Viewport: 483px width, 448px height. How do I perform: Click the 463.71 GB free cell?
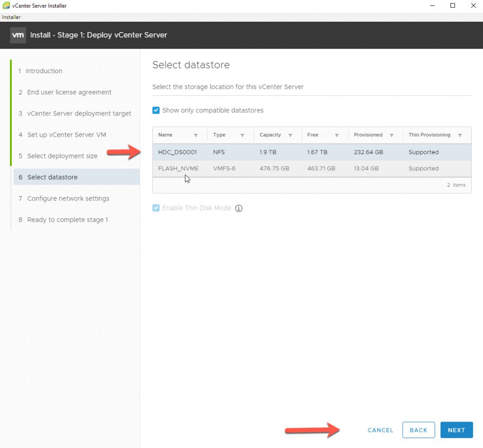point(321,168)
